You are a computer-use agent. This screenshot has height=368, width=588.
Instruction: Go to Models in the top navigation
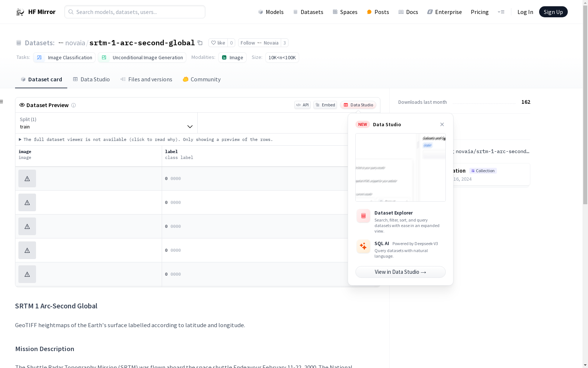pyautogui.click(x=271, y=12)
